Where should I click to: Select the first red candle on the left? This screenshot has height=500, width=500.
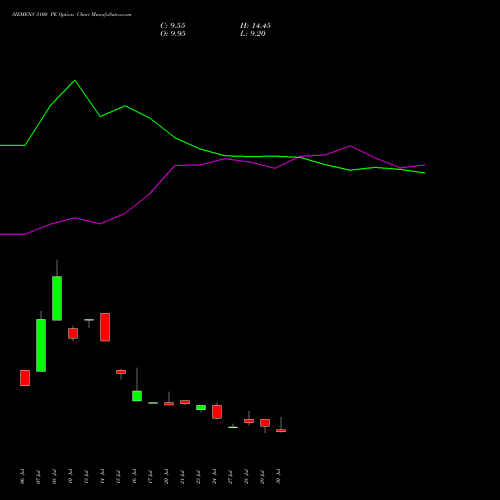(25, 378)
